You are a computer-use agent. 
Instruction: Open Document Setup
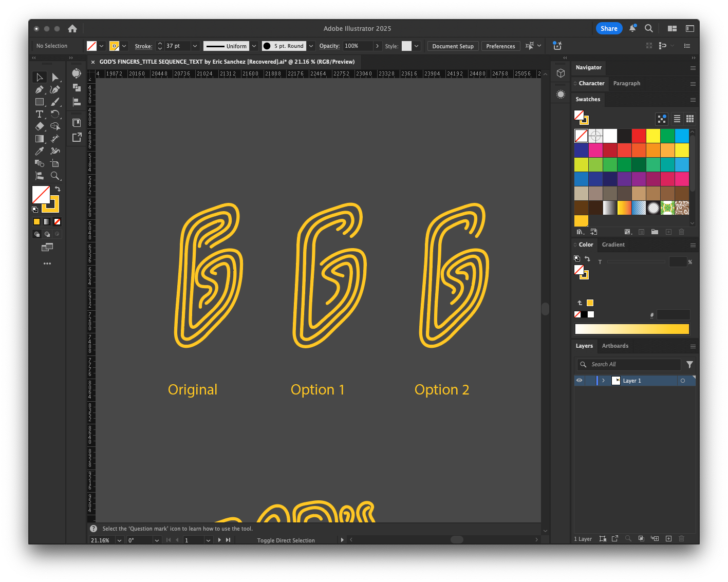pyautogui.click(x=453, y=46)
